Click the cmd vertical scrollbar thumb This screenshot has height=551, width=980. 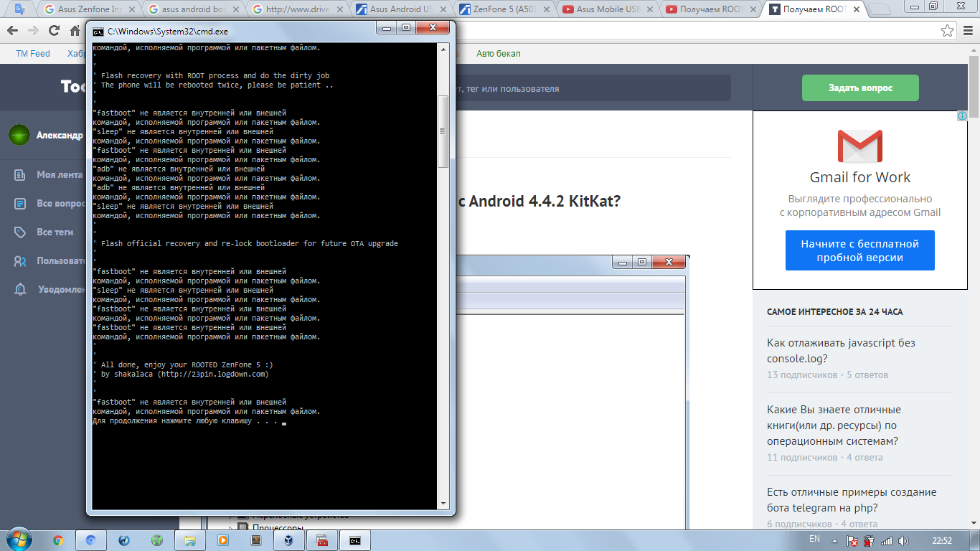[x=443, y=131]
